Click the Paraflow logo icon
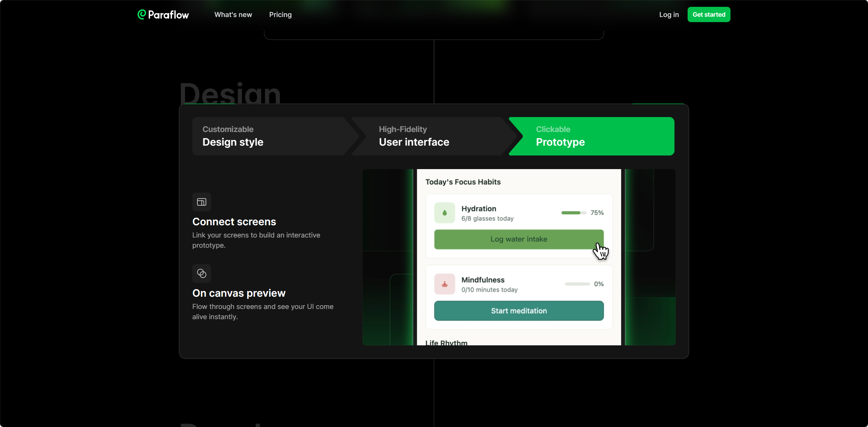868x427 pixels. pyautogui.click(x=142, y=14)
